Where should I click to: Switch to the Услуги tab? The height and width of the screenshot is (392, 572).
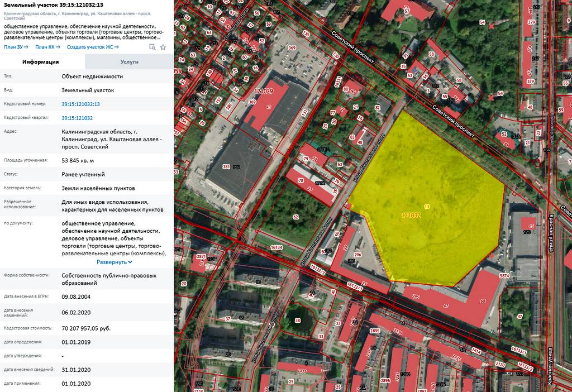coord(129,62)
